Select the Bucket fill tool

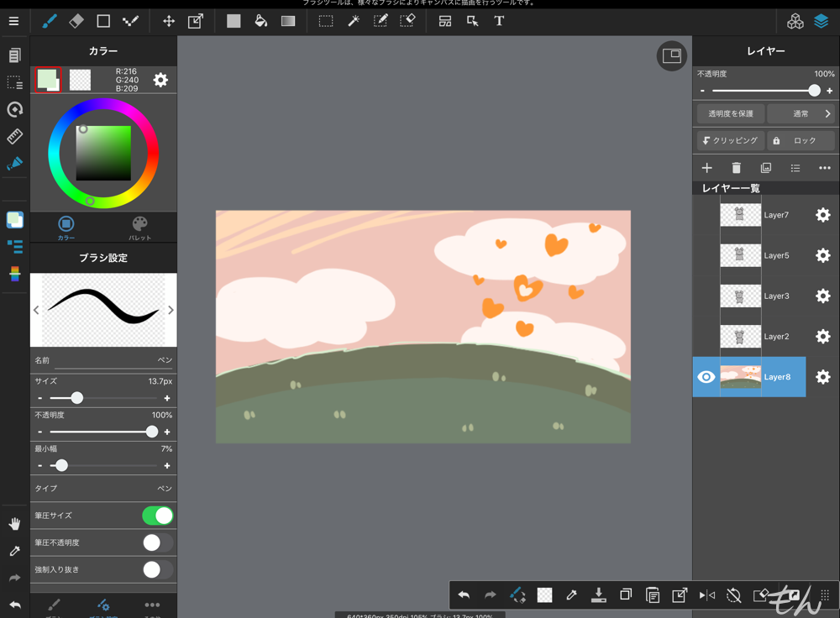point(261,21)
